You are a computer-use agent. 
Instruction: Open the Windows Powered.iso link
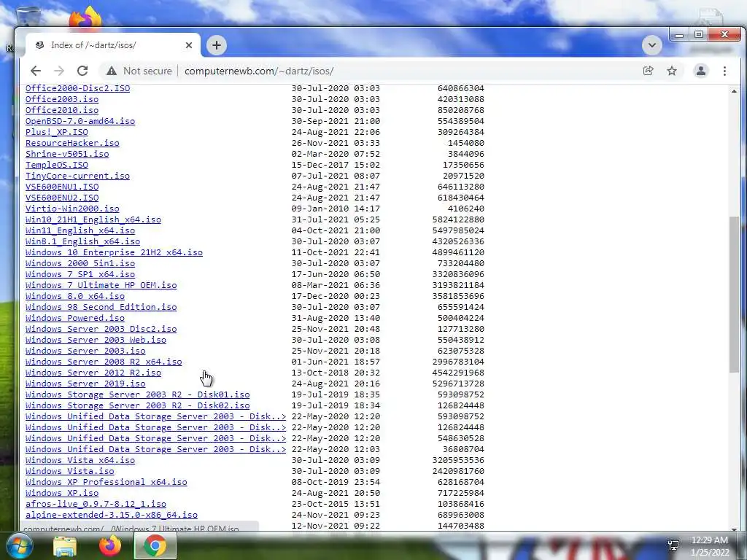(x=75, y=318)
